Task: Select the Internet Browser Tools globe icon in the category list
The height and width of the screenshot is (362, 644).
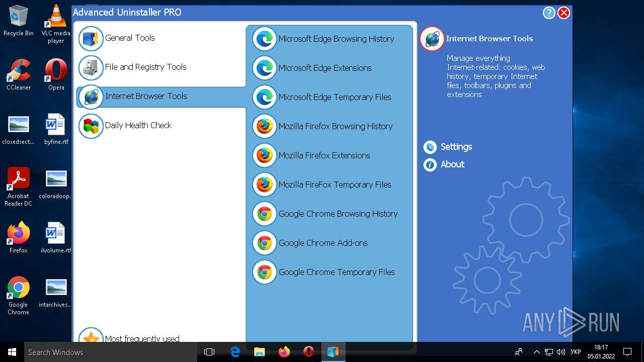Action: pos(91,97)
